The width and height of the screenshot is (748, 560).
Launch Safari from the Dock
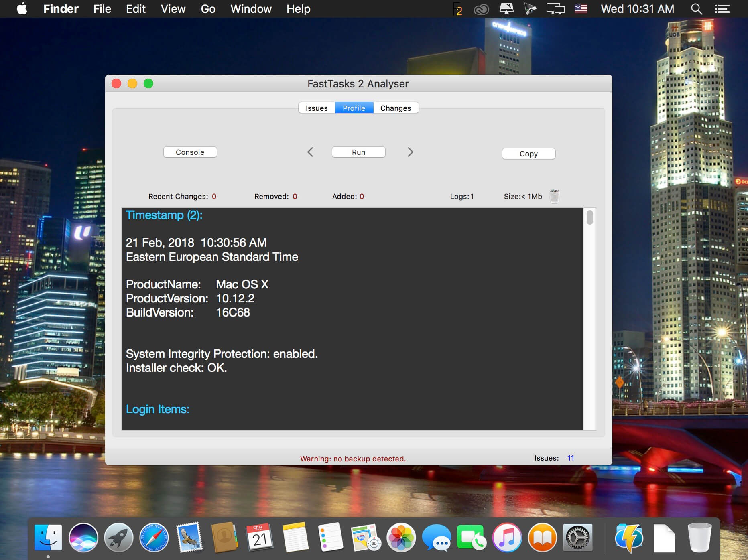point(154,538)
